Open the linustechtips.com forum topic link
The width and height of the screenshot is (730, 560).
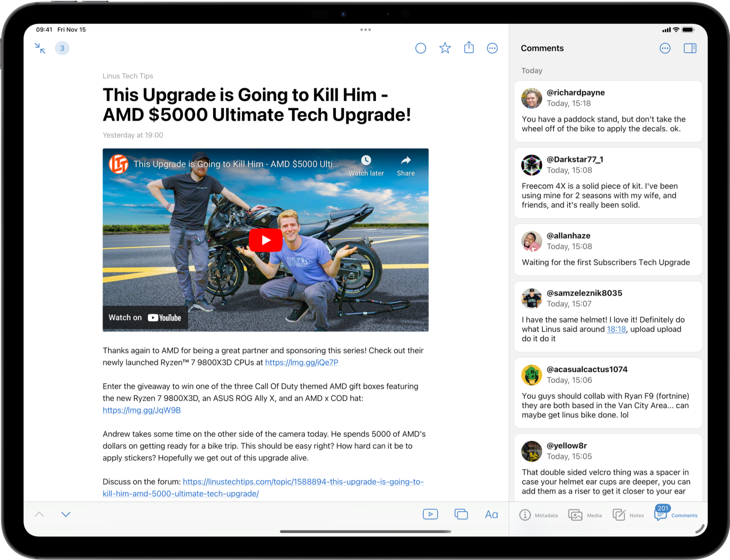pos(263,488)
